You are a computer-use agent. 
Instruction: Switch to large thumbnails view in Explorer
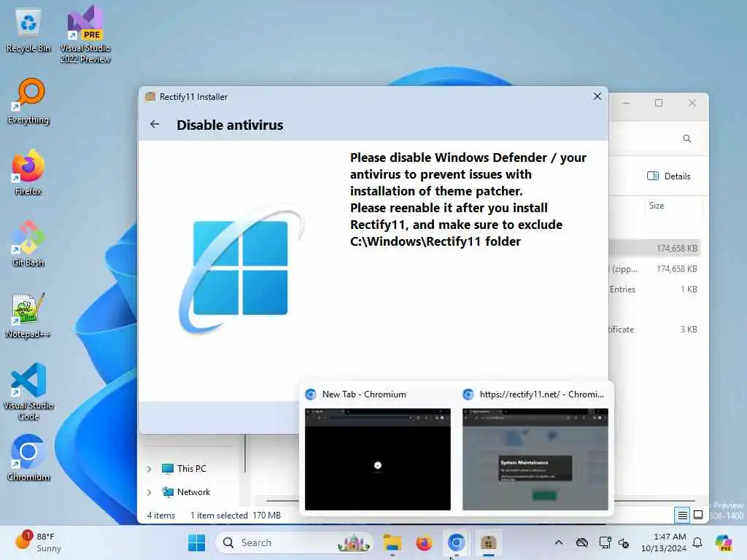click(x=698, y=515)
